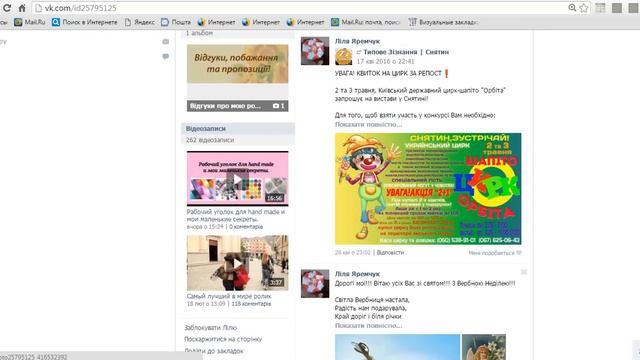Click the speech bubble icon below it in left column
The width and height of the screenshot is (640, 360).
click(165, 57)
